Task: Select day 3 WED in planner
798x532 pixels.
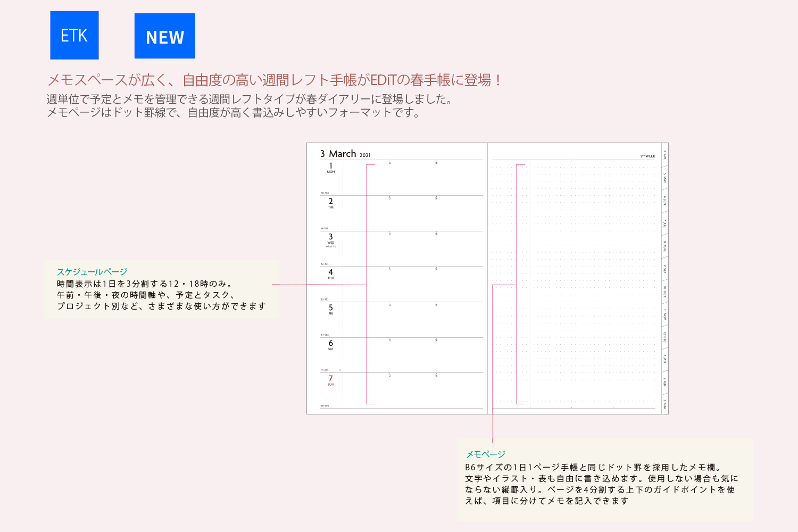Action: point(331,240)
